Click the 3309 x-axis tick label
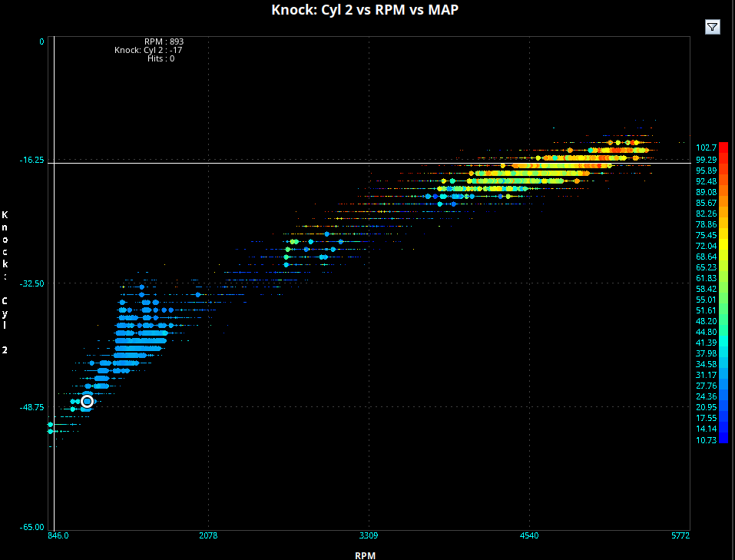This screenshot has width=735, height=560. [369, 535]
